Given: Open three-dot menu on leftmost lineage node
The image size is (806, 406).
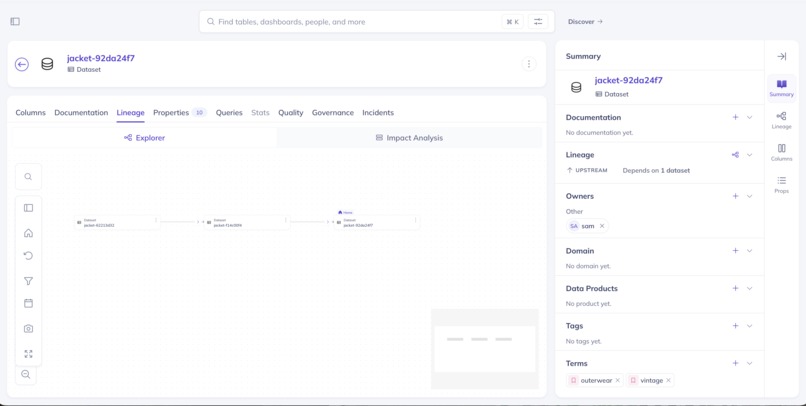Looking at the screenshot, I should [156, 220].
